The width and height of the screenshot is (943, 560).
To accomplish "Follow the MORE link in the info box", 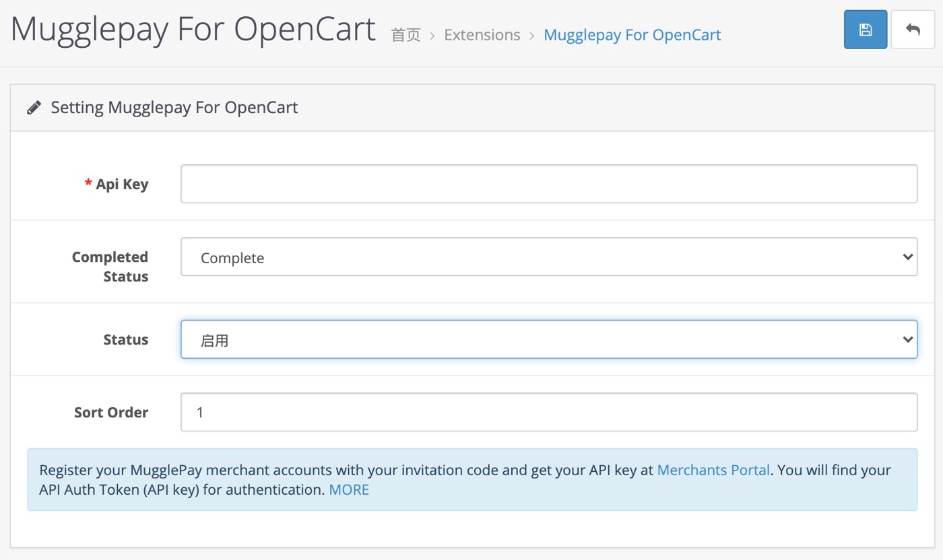I will click(x=349, y=489).
